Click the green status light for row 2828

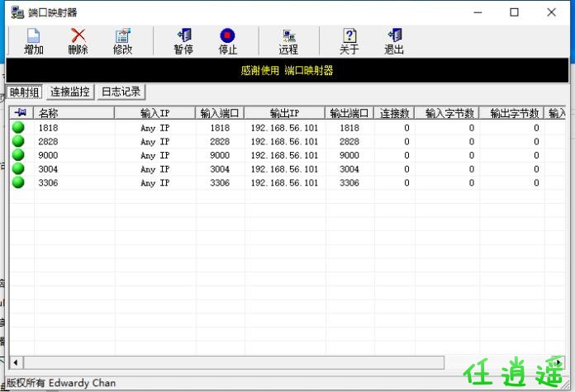click(x=18, y=141)
